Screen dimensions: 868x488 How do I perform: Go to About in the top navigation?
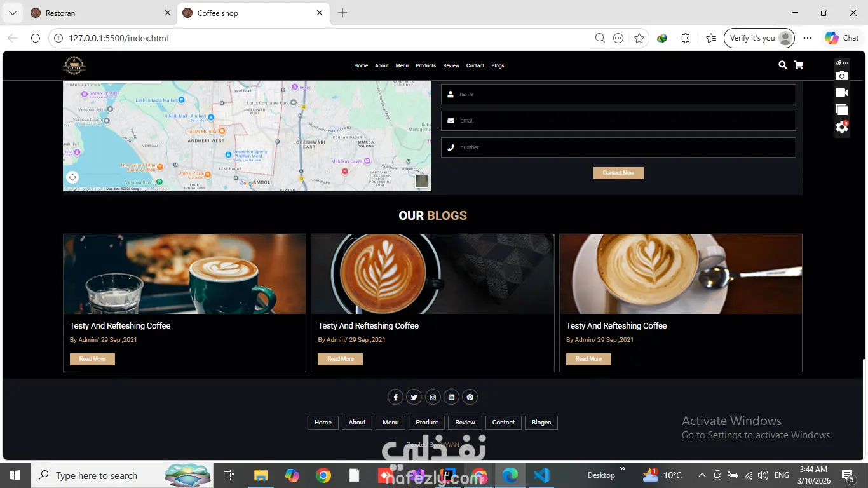(x=382, y=65)
